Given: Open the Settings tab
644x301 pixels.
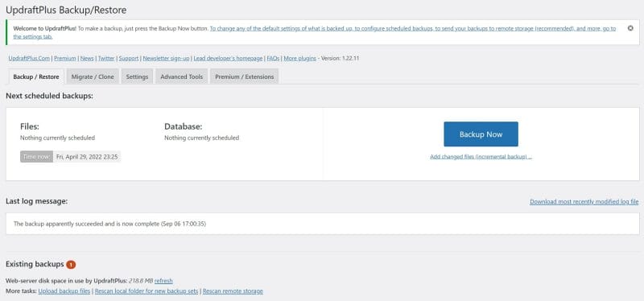Looking at the screenshot, I should point(137,76).
